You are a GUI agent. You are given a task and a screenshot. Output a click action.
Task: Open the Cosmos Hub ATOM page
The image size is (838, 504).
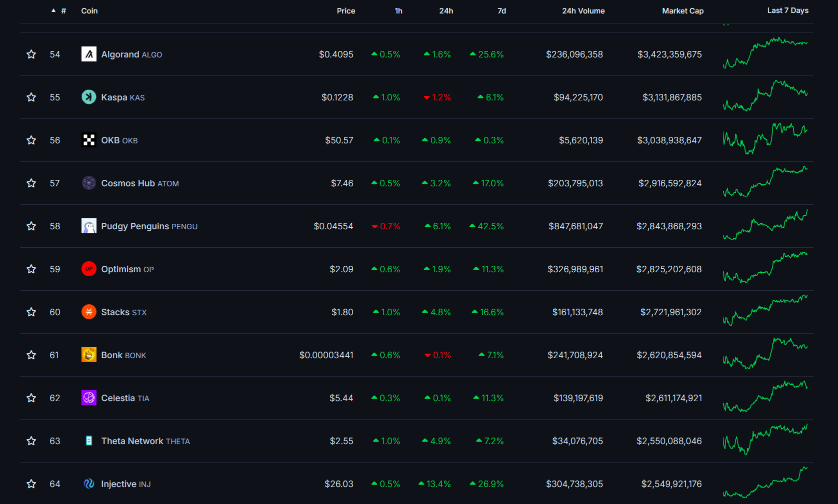[140, 183]
